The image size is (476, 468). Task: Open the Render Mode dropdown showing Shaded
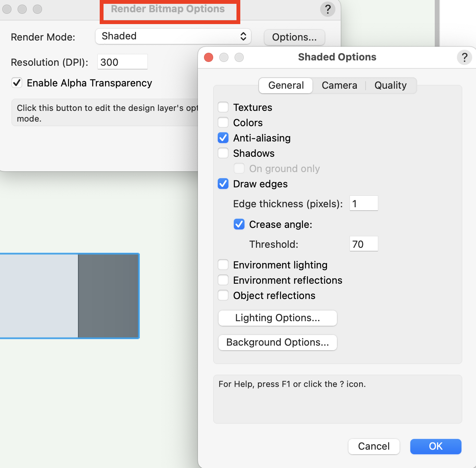tap(173, 36)
